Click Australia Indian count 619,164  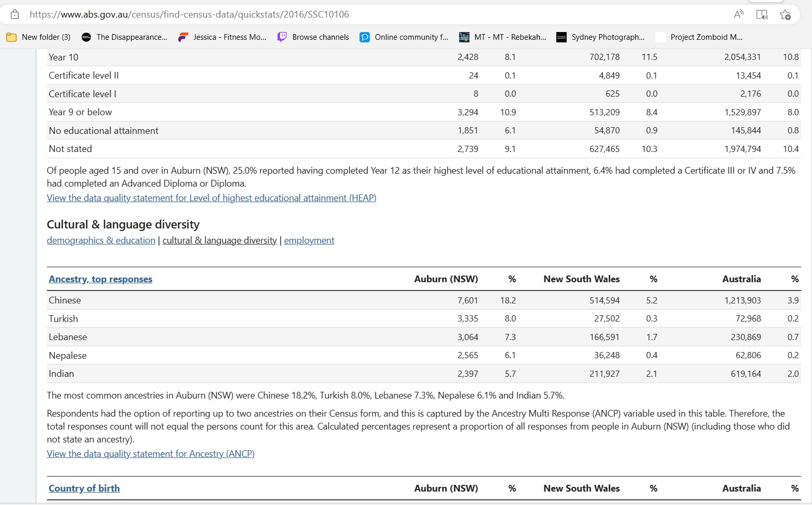click(746, 374)
